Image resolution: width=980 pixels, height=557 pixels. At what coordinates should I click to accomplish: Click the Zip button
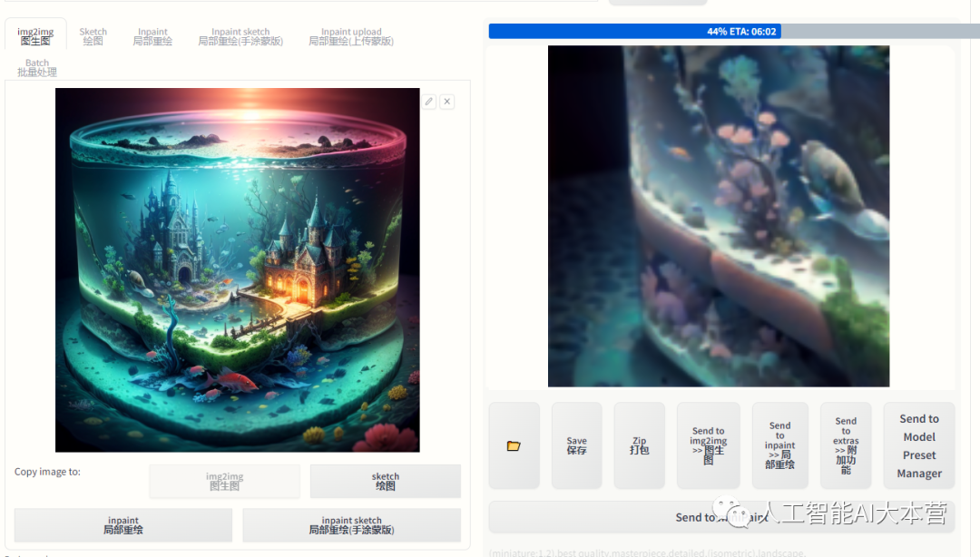[x=639, y=445]
